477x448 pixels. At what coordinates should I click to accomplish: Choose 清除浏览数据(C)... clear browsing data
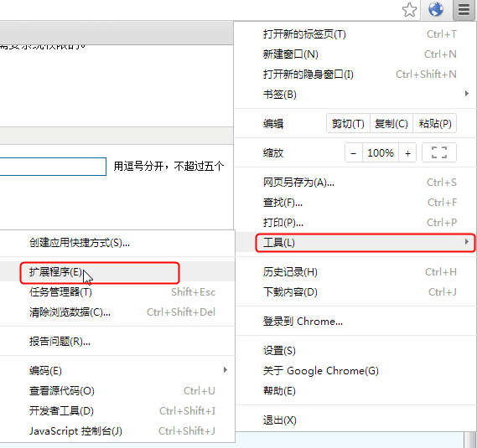(117, 312)
